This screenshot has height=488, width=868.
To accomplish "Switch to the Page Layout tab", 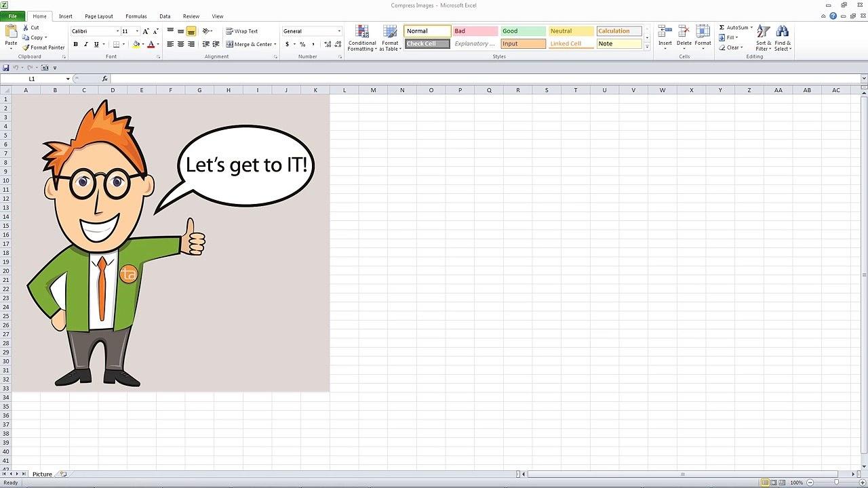I will pyautogui.click(x=99, y=16).
